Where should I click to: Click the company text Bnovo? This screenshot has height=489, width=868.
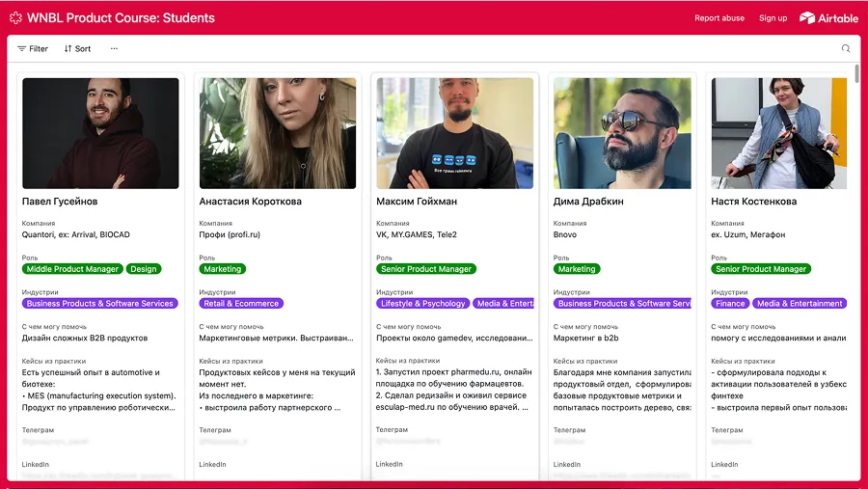pyautogui.click(x=564, y=234)
